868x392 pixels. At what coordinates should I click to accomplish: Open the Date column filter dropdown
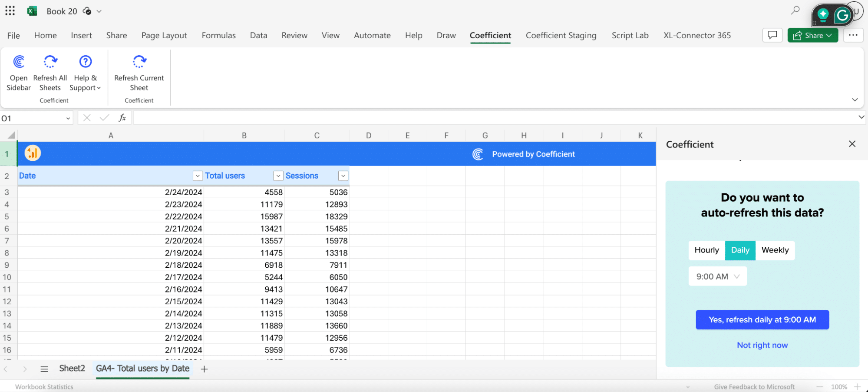click(198, 176)
